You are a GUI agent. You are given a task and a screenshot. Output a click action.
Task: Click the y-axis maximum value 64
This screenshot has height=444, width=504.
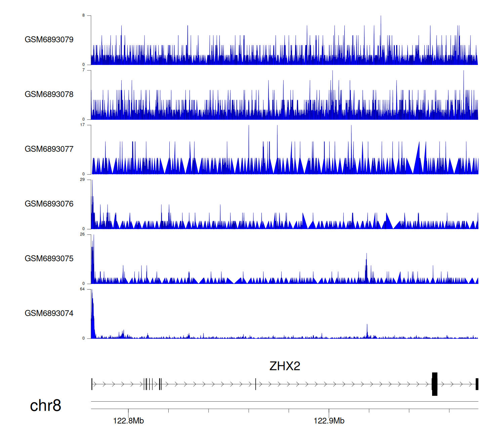click(82, 289)
